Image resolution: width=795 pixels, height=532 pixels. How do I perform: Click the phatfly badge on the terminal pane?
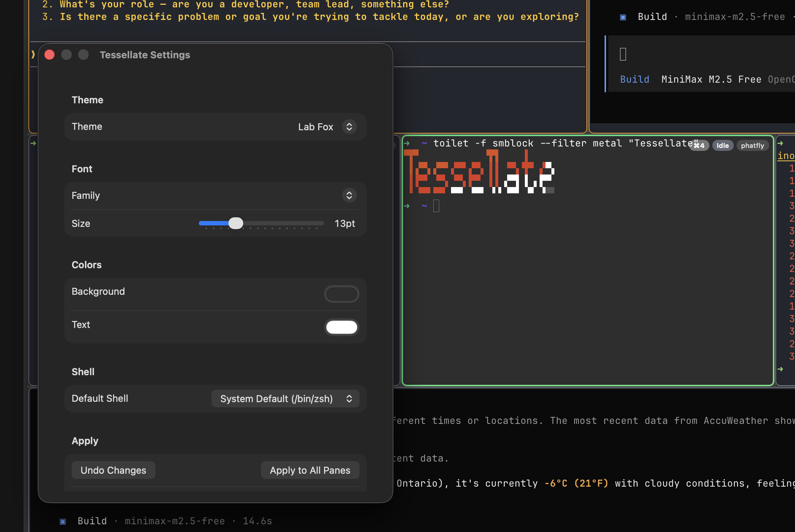tap(753, 145)
